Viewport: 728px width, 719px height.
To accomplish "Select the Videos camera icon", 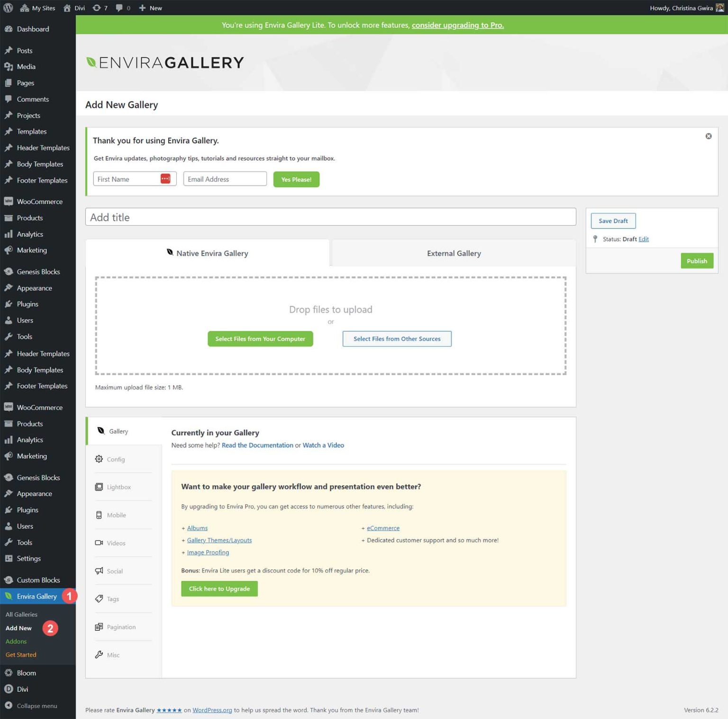I will point(99,543).
